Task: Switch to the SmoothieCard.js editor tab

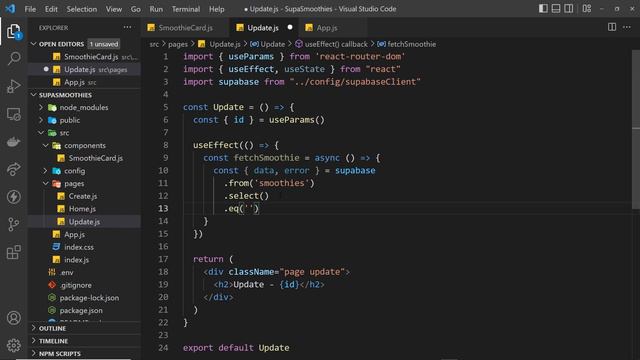Action: [x=185, y=28]
